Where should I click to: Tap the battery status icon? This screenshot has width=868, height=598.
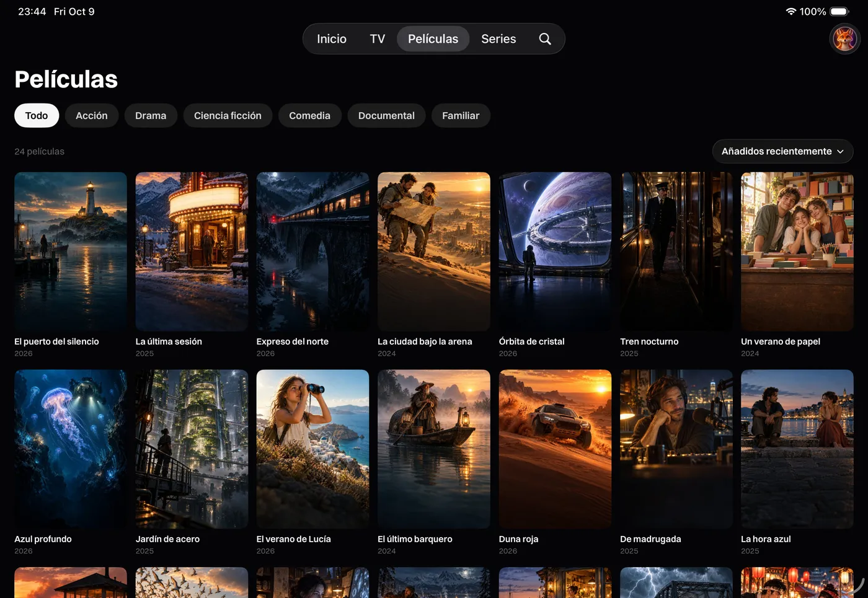tap(839, 12)
